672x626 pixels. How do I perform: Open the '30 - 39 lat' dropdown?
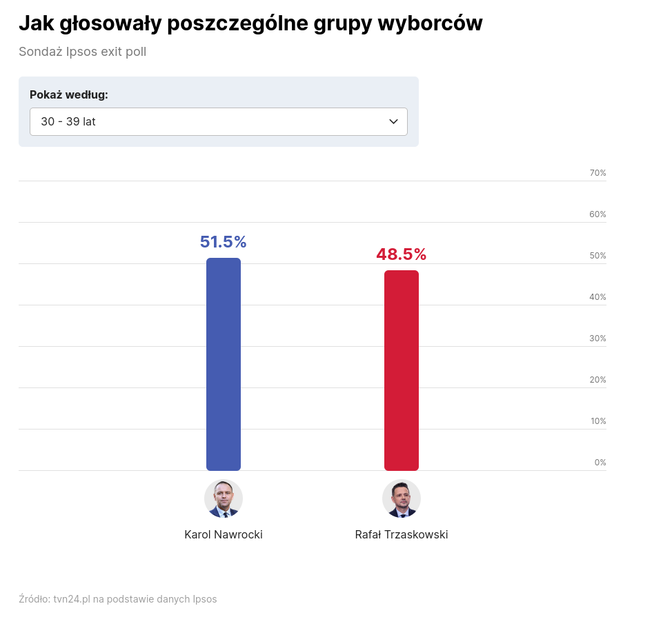point(218,121)
